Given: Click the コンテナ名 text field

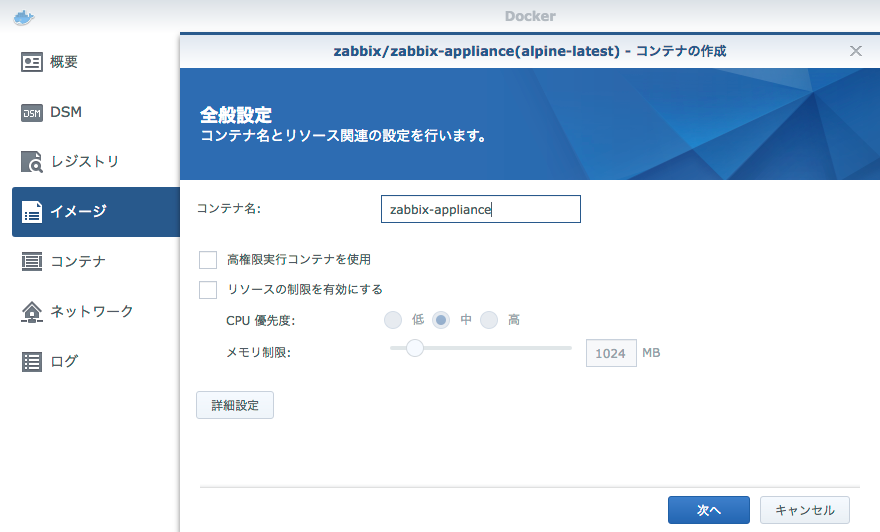Looking at the screenshot, I should tap(481, 209).
